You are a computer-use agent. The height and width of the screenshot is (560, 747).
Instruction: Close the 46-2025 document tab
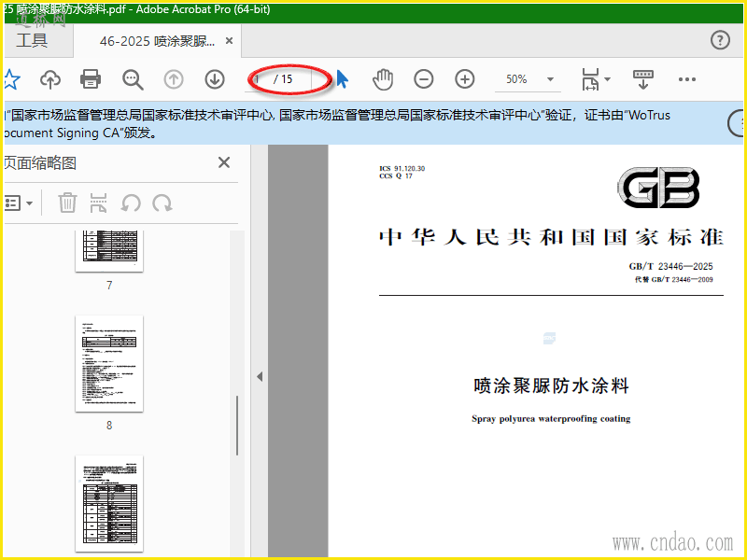point(229,41)
